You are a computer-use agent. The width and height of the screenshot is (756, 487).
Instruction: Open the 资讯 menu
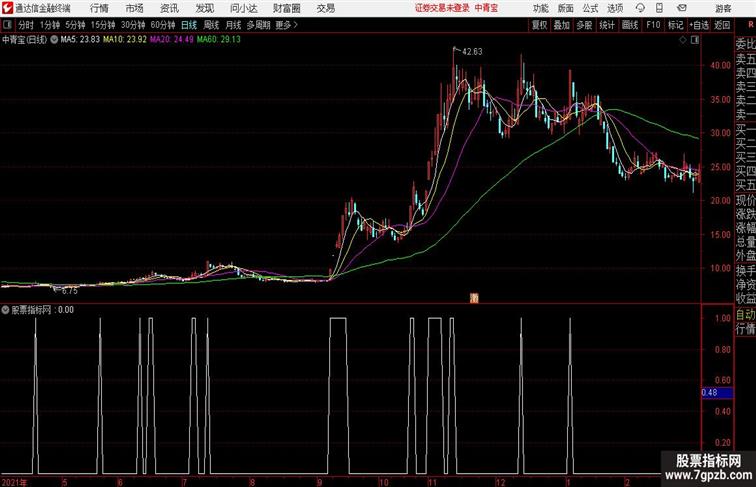(169, 8)
